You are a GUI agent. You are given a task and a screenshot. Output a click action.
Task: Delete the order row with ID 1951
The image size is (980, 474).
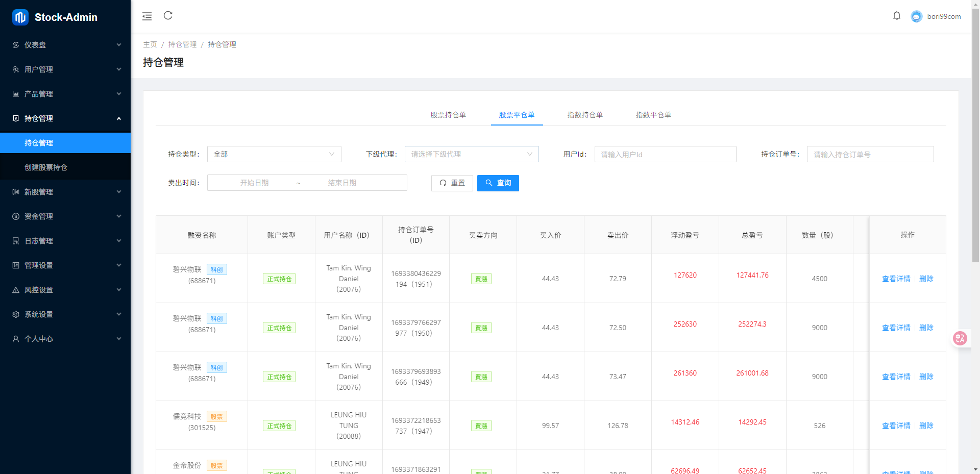coord(926,279)
